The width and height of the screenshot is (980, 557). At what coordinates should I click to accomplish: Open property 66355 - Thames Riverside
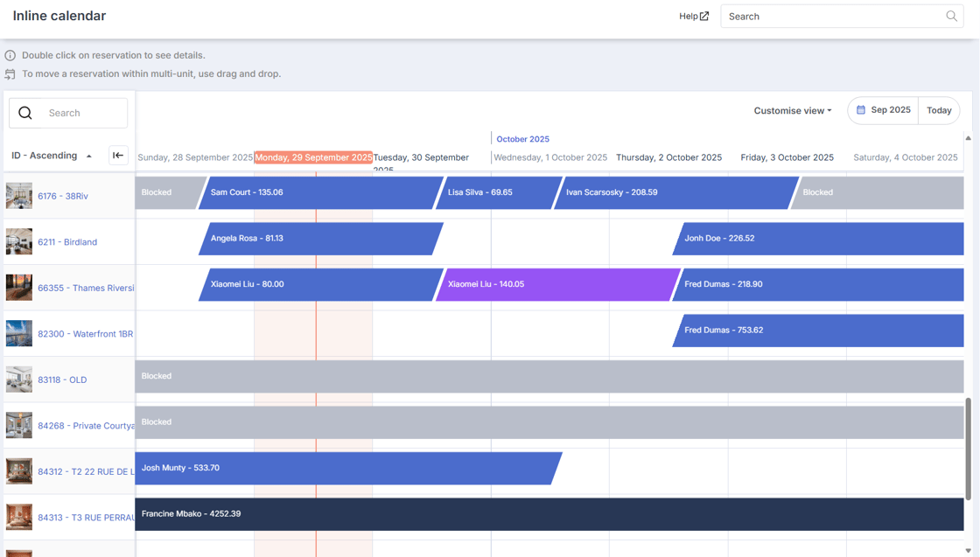pos(86,288)
